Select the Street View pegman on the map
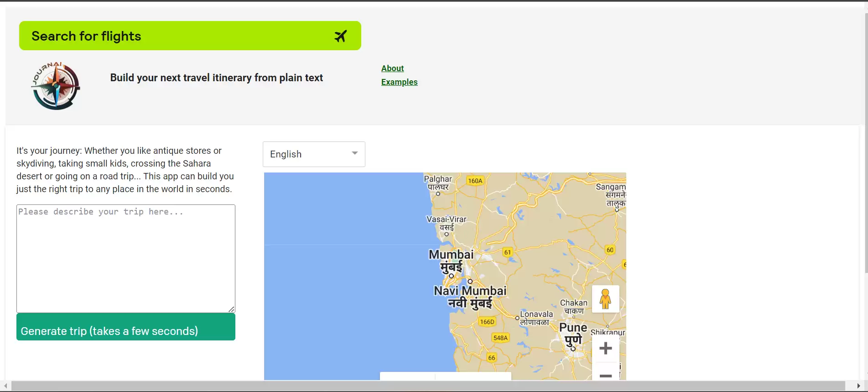 click(x=605, y=299)
